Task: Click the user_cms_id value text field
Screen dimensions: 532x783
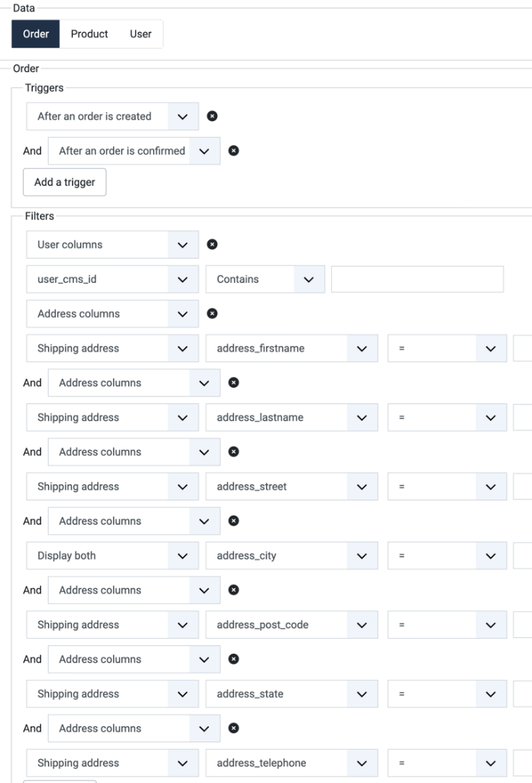Action: click(x=417, y=279)
